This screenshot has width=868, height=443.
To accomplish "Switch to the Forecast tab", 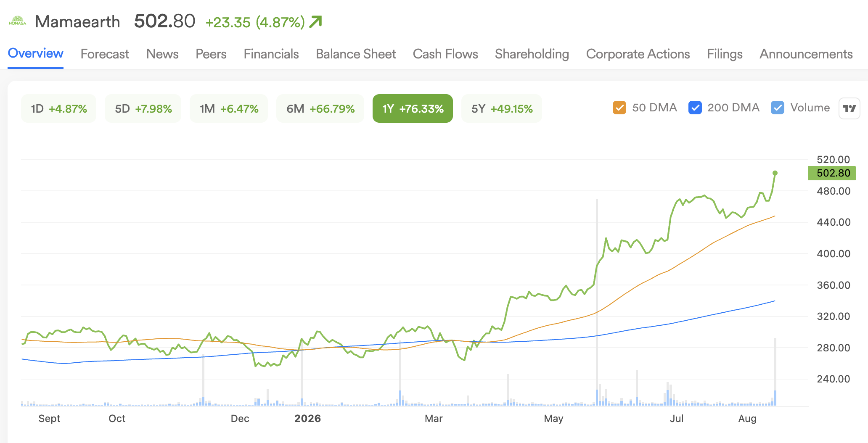I will coord(105,54).
